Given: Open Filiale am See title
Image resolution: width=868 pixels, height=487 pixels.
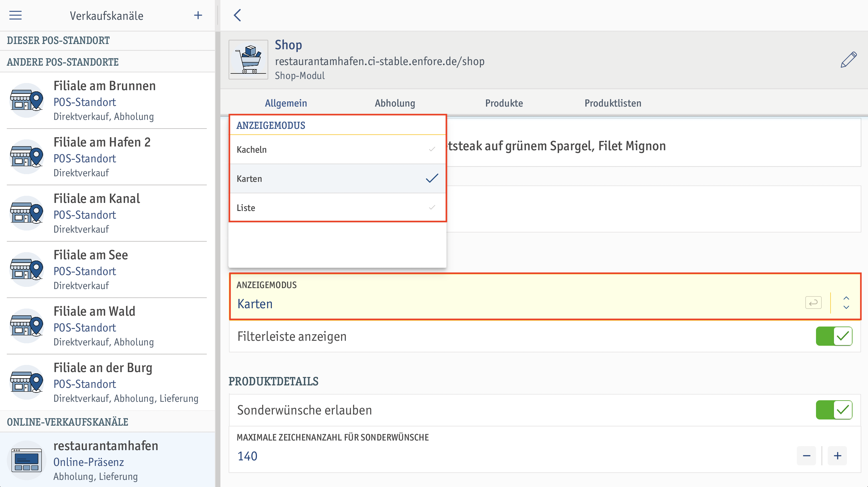Looking at the screenshot, I should pos(91,255).
